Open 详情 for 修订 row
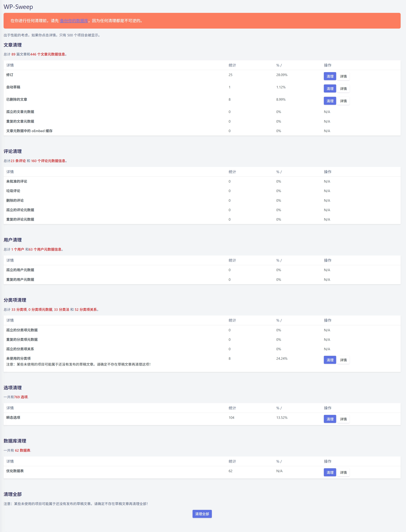 click(x=343, y=76)
